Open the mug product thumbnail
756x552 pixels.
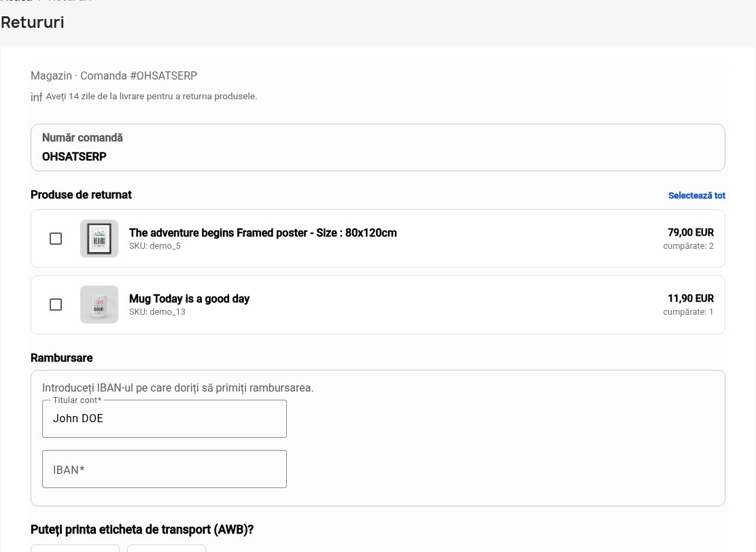click(x=99, y=305)
